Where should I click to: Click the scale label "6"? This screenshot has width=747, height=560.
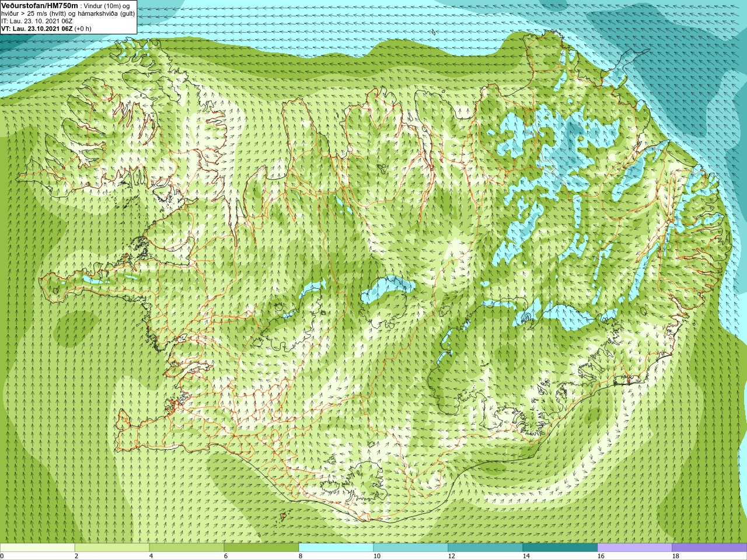pyautogui.click(x=226, y=556)
